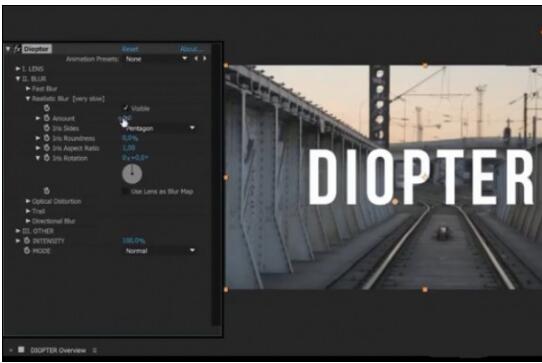Click the MODE stopwatch icon

tap(27, 251)
